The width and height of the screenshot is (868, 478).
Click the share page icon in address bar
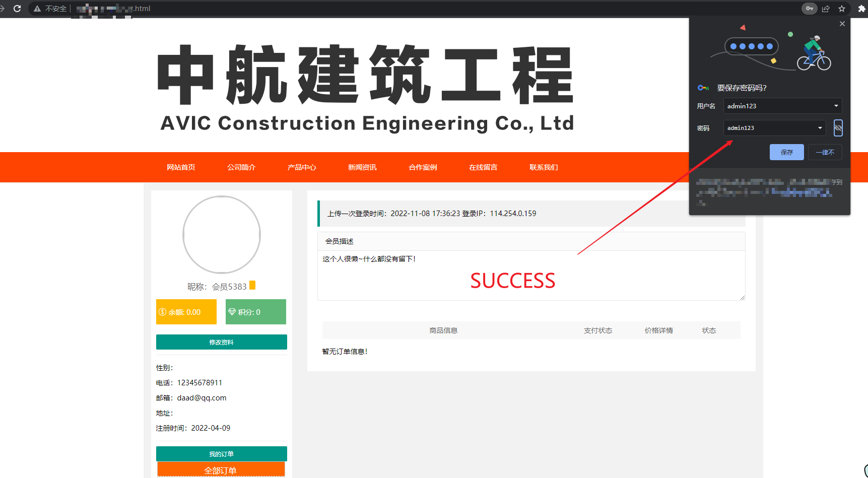coord(826,9)
